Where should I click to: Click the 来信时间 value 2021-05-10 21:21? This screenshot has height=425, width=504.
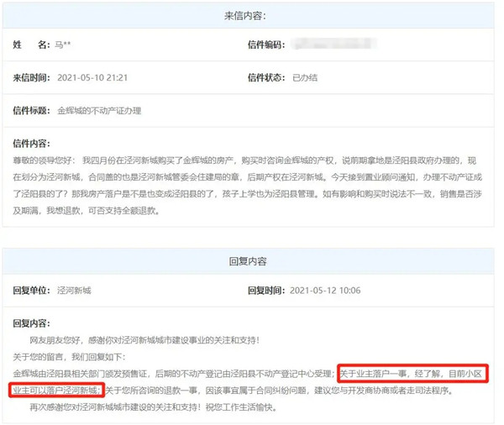[x=92, y=78]
